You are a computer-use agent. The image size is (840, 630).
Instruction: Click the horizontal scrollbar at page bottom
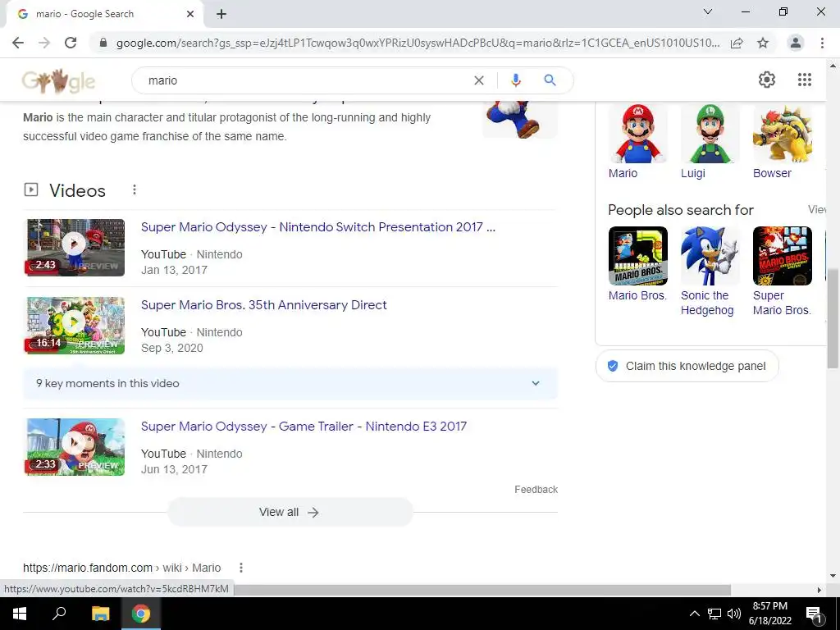pos(482,590)
